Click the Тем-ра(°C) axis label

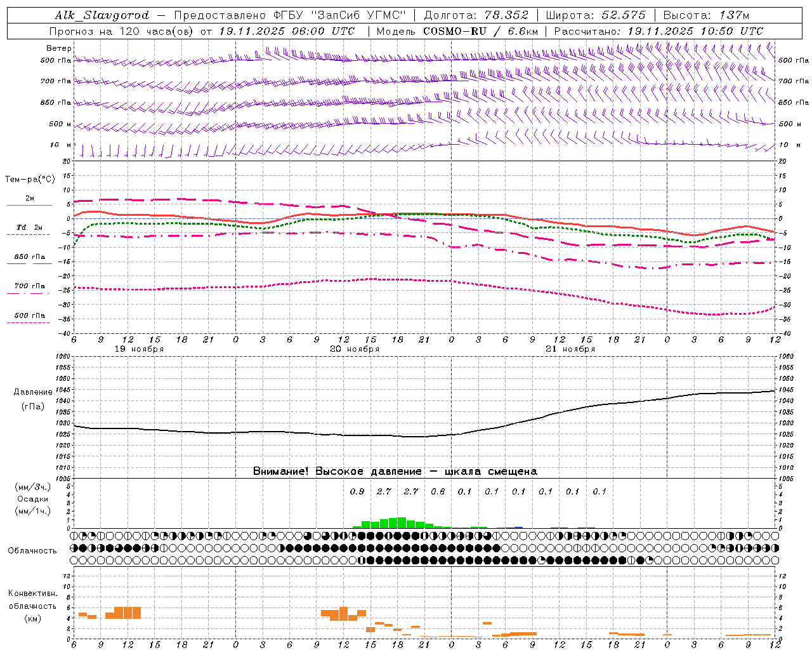[x=30, y=180]
